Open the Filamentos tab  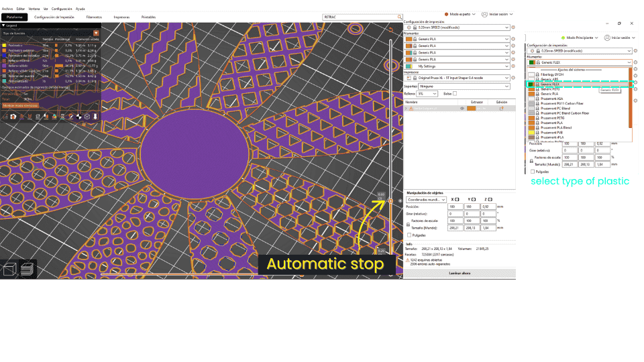(95, 16)
